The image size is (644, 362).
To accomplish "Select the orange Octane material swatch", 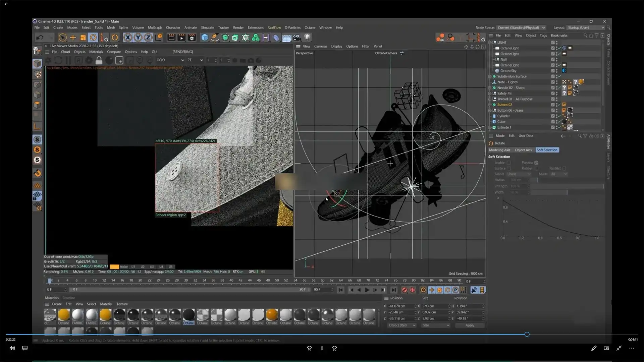I will click(x=272, y=315).
